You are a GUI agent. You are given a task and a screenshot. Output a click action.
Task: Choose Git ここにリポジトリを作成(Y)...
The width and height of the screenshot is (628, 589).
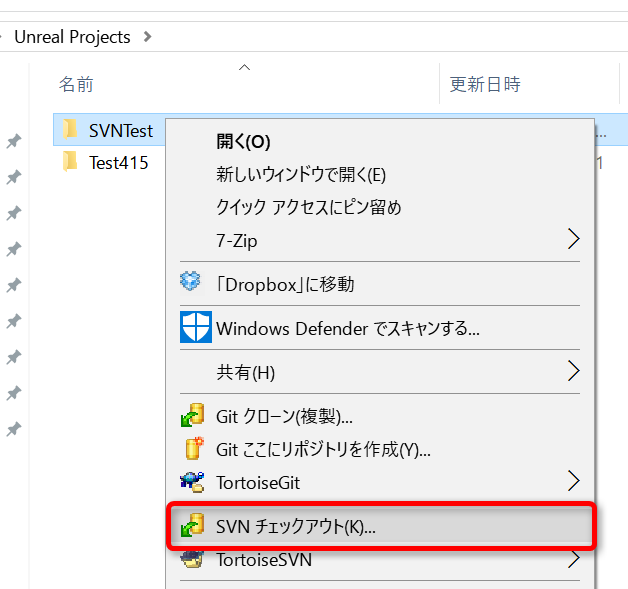[380, 449]
